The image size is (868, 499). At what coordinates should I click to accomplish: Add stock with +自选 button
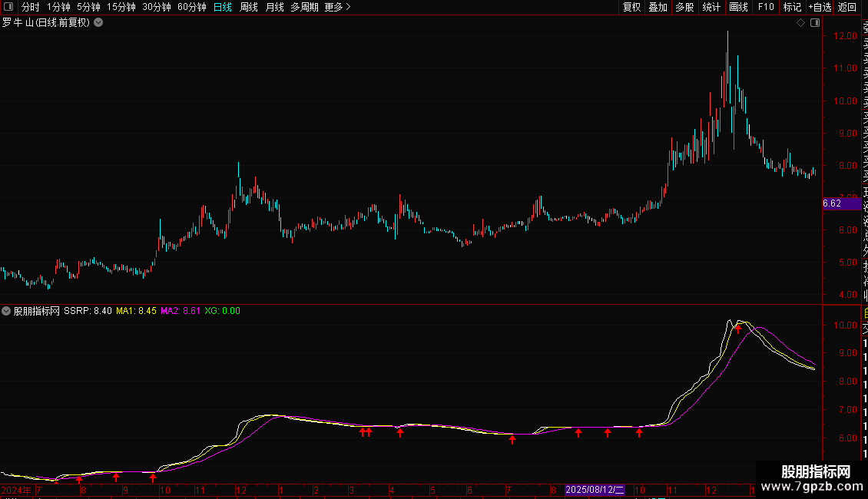820,7
